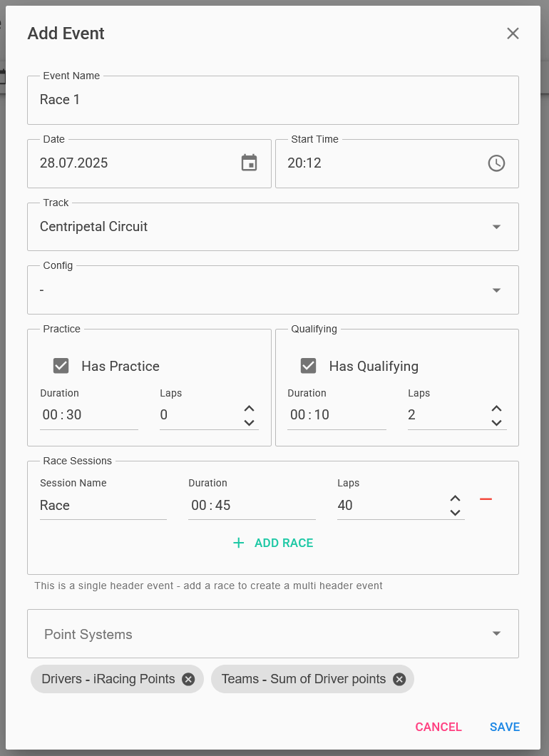This screenshot has width=549, height=756.
Task: Remove the Drivers - iRacing Points chip
Action: tap(188, 680)
